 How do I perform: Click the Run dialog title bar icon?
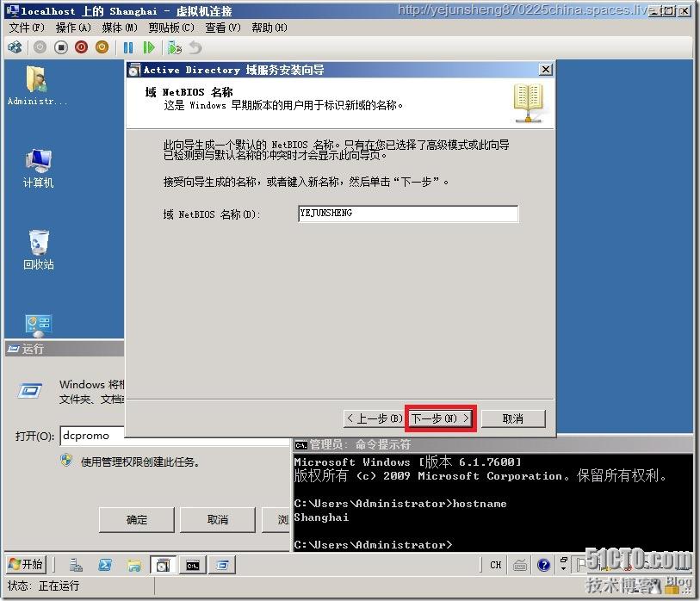(x=13, y=349)
